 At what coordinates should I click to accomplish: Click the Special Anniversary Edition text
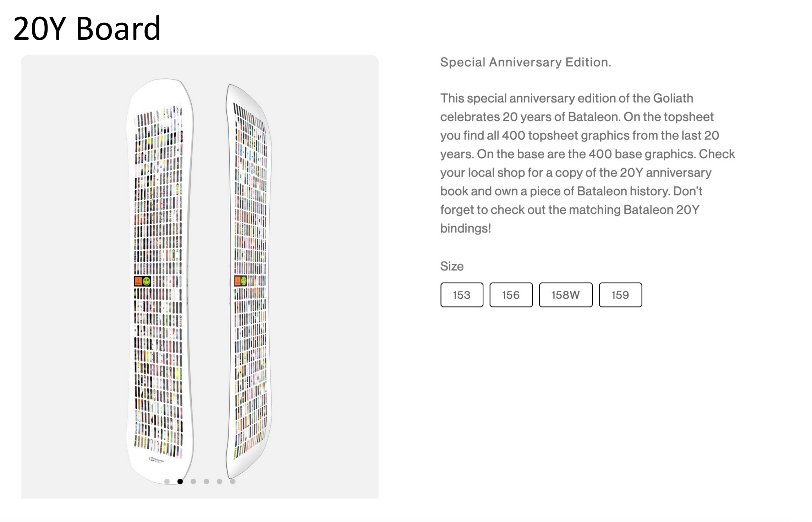[526, 62]
